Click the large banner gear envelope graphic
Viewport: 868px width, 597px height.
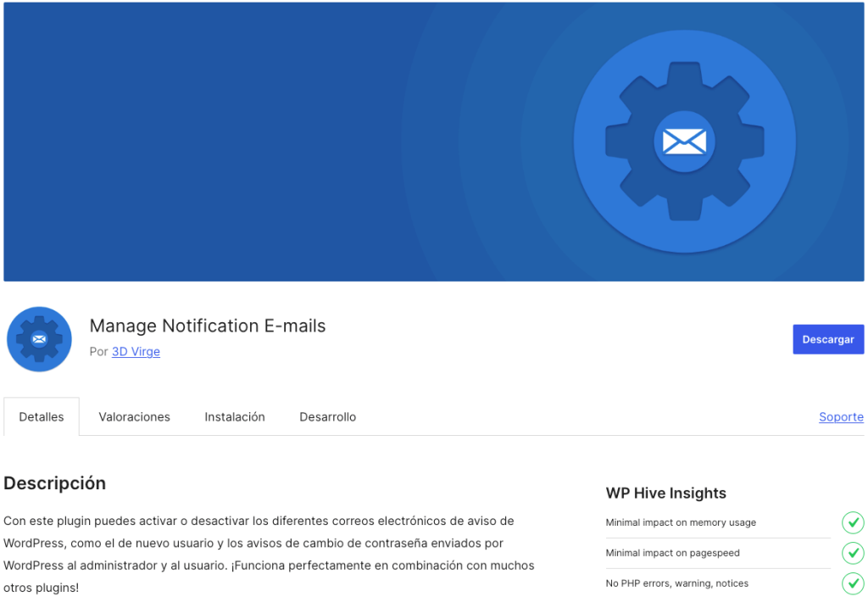click(685, 142)
